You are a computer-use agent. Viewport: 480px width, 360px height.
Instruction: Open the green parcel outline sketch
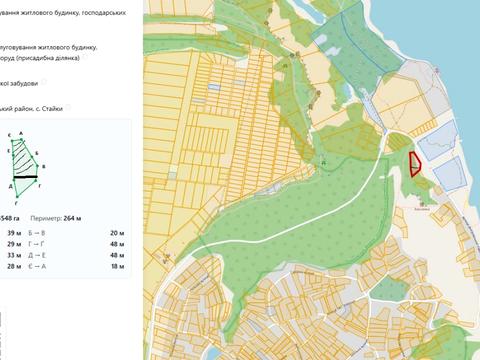coord(26,167)
